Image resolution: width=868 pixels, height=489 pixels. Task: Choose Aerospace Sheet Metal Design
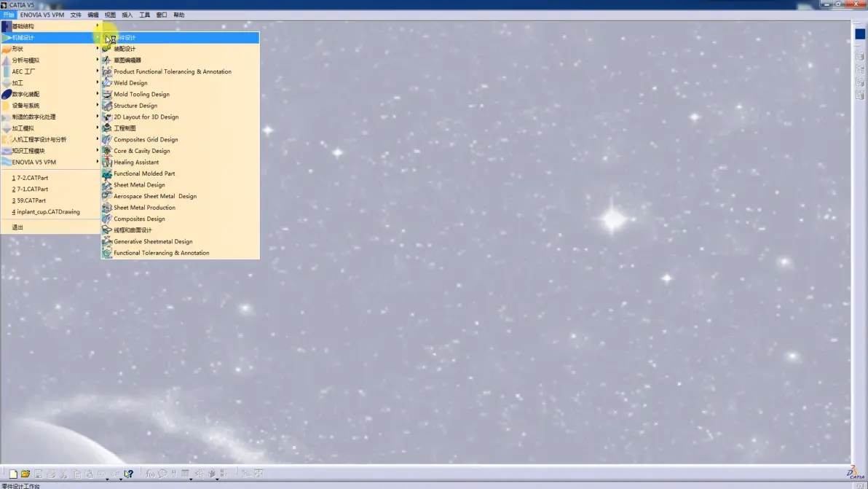[x=181, y=196]
